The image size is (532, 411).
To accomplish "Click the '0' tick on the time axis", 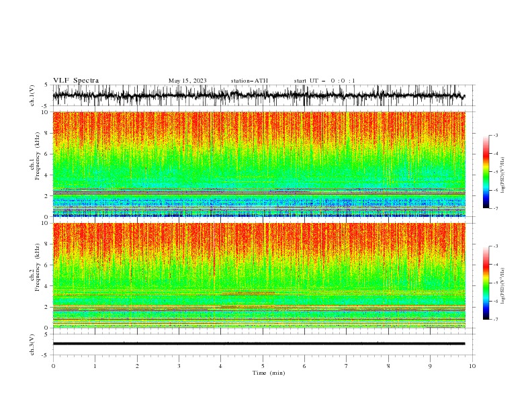I will point(53,366).
